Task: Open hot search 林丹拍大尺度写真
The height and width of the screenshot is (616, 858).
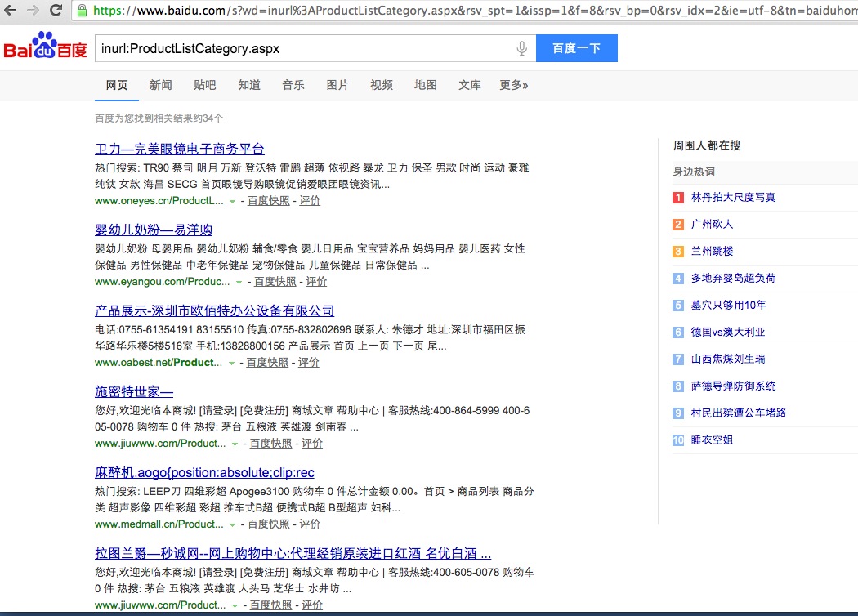Action: coord(733,197)
